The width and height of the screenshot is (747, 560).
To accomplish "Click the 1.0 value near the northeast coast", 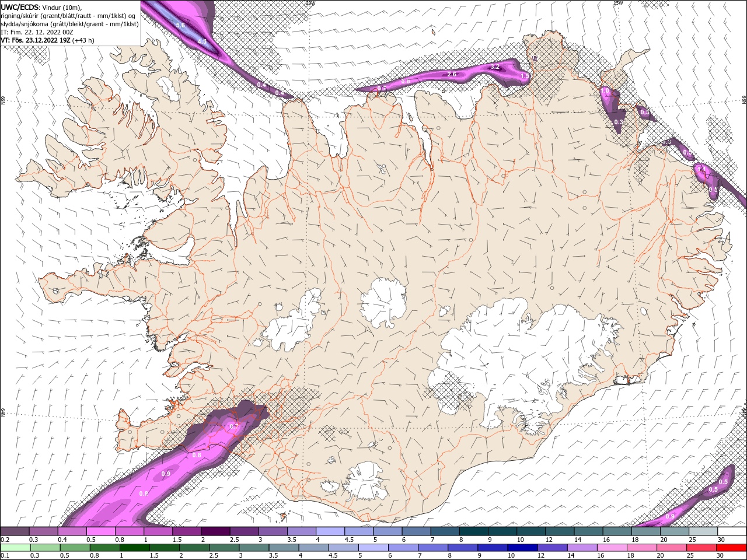I will point(605,91).
